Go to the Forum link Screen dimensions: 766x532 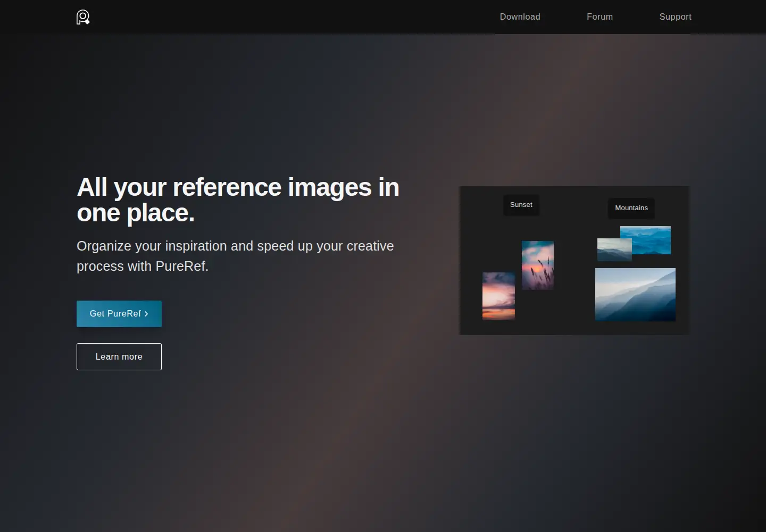(x=600, y=17)
